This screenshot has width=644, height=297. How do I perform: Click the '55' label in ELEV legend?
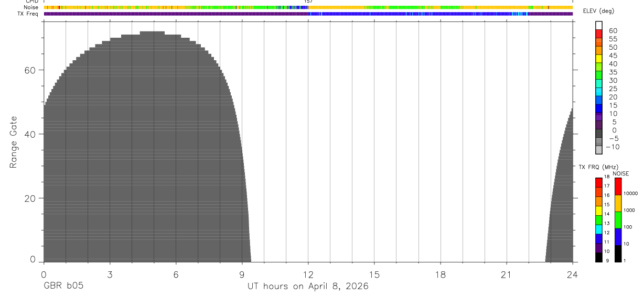613,39
